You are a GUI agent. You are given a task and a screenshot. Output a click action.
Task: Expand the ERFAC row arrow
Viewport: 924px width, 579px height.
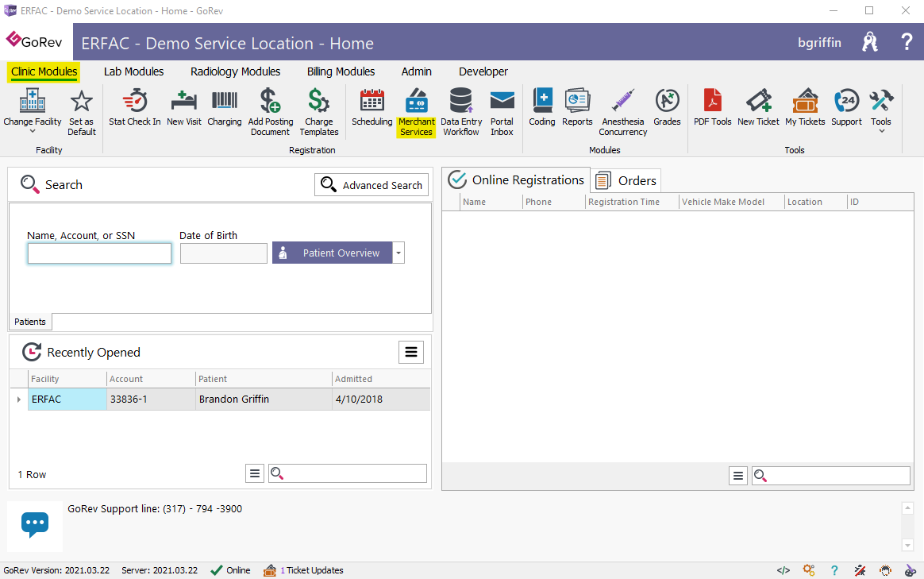pos(19,400)
